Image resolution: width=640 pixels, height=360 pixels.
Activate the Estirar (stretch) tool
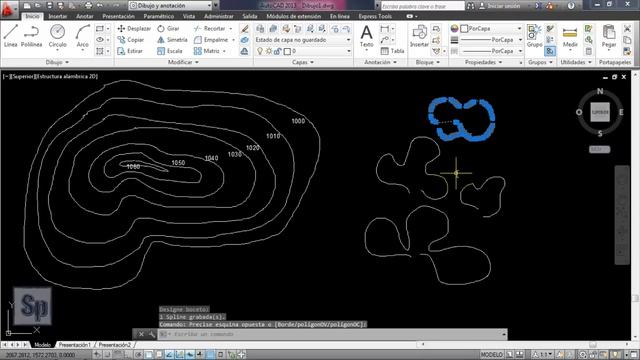click(130, 51)
